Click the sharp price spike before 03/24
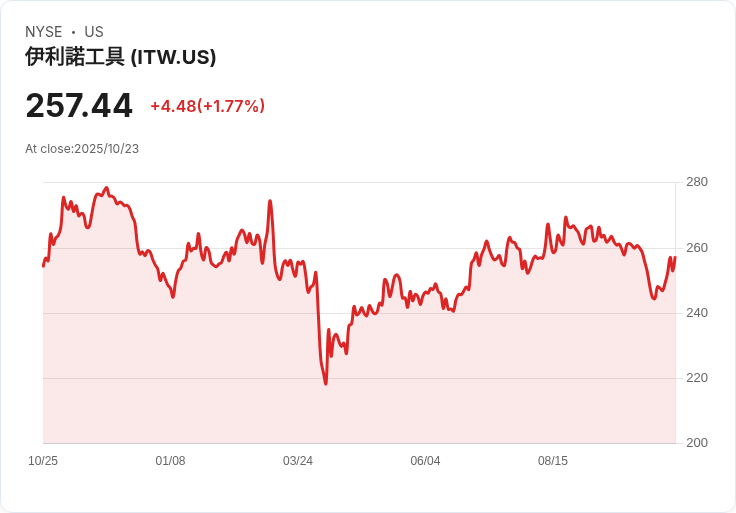This screenshot has height=513, width=736. 270,201
